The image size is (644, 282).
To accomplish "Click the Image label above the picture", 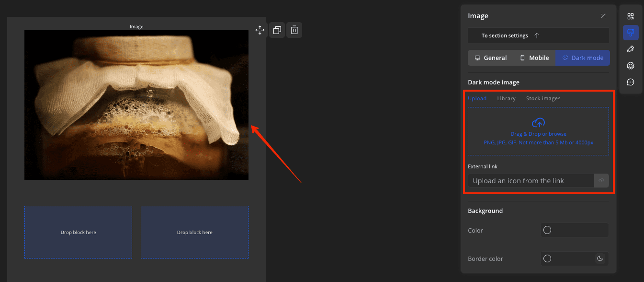I will 136,27.
